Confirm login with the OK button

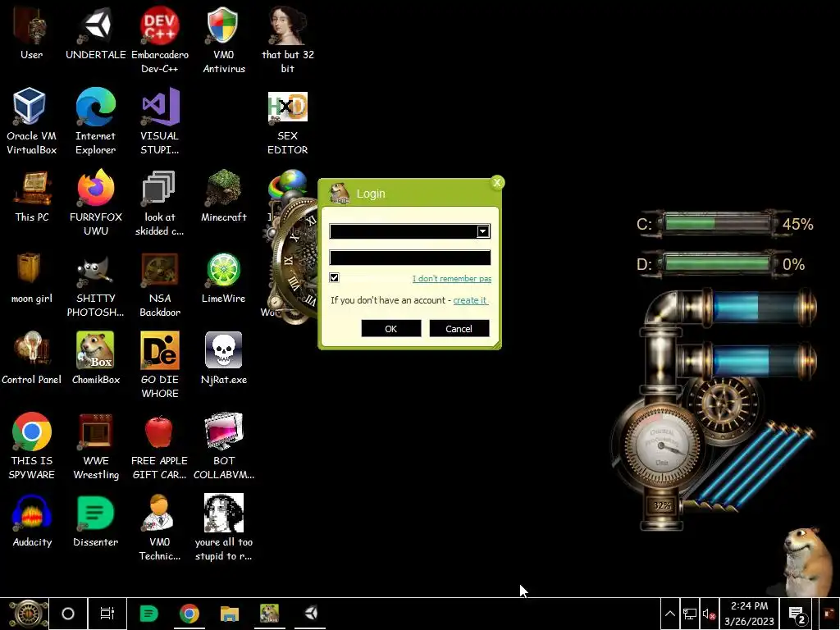(391, 328)
